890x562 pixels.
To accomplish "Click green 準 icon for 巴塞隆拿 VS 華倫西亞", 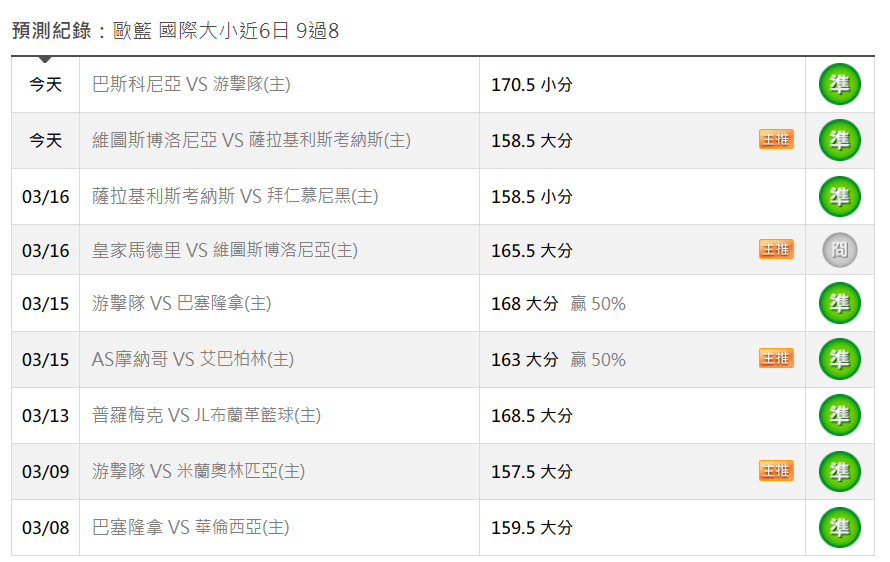I will click(x=839, y=527).
